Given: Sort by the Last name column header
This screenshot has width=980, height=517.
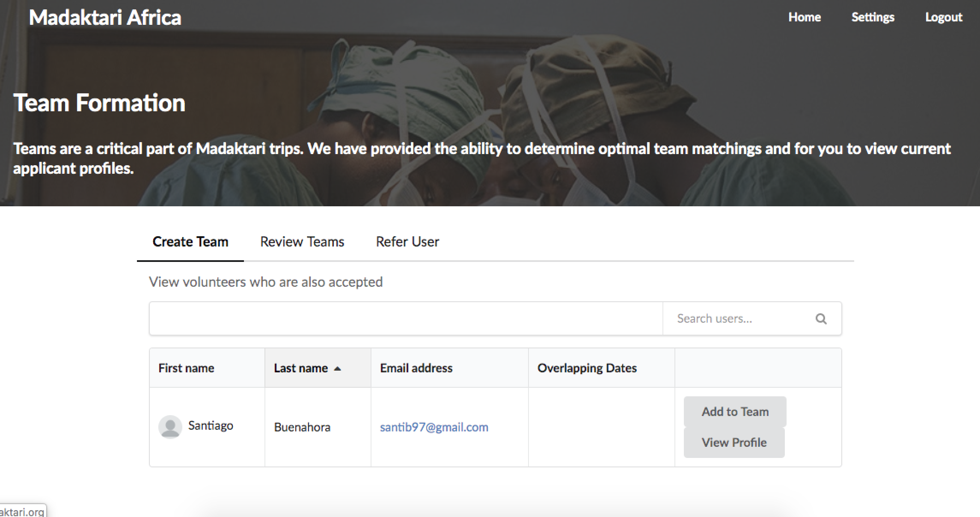Looking at the screenshot, I should 301,368.
